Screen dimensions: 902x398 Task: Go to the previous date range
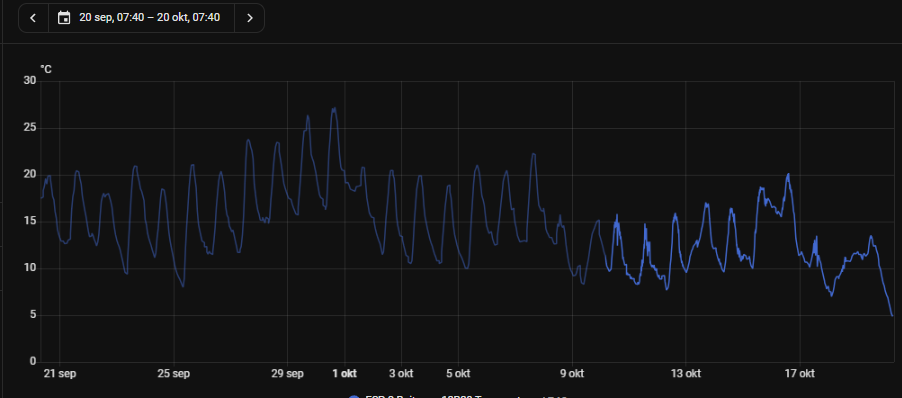pyautogui.click(x=33, y=18)
